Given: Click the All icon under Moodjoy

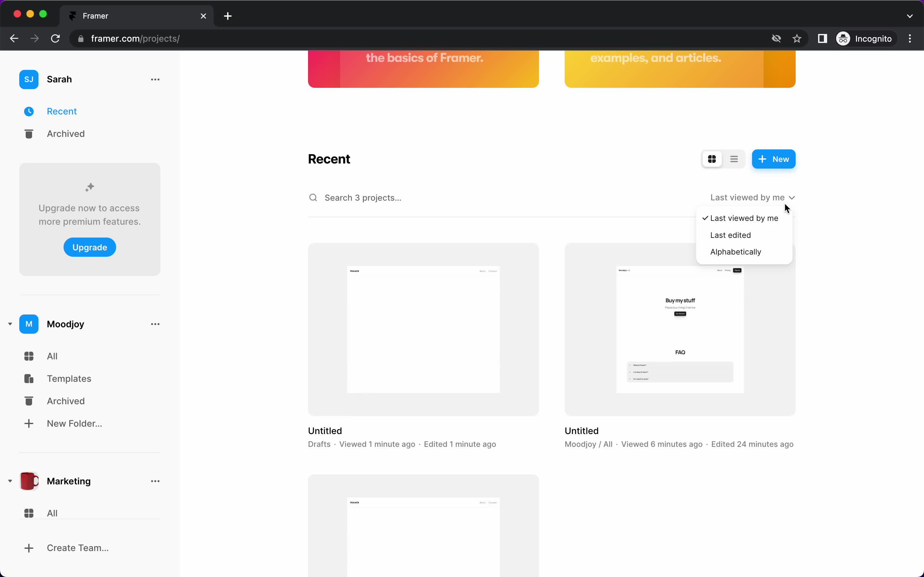Looking at the screenshot, I should click(29, 355).
